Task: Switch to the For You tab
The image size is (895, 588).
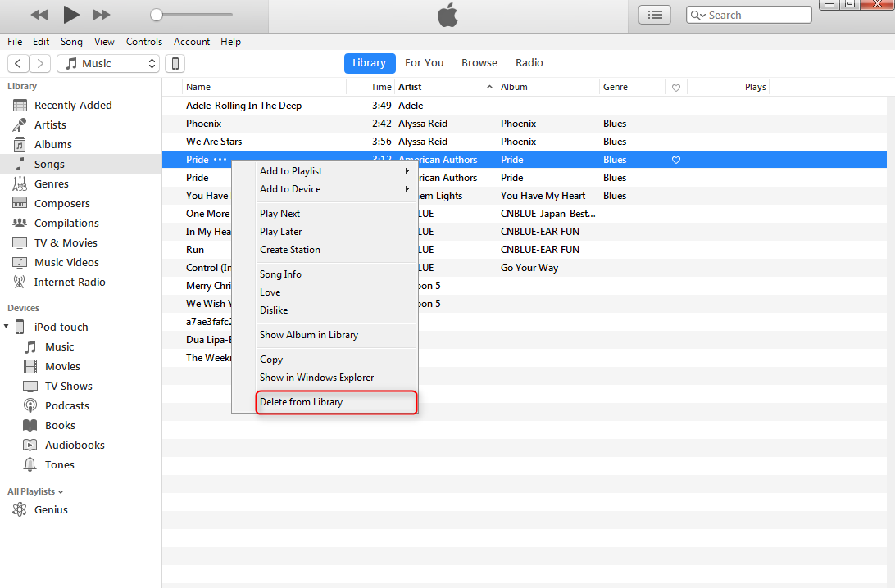Action: (x=424, y=63)
